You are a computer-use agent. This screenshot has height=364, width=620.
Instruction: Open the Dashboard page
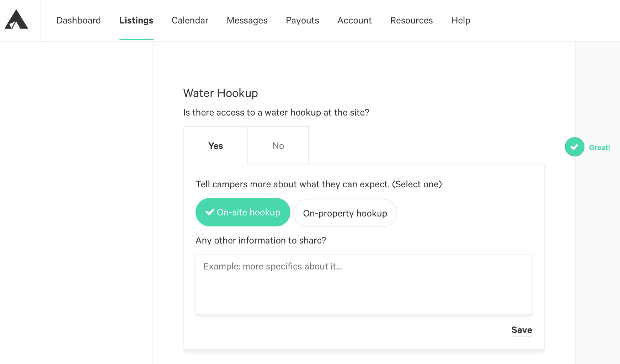tap(79, 20)
